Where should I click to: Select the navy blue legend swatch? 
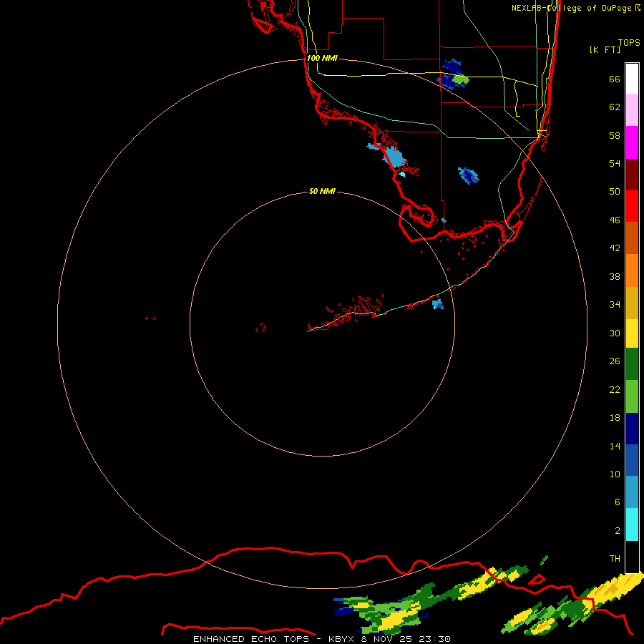pyautogui.click(x=632, y=429)
